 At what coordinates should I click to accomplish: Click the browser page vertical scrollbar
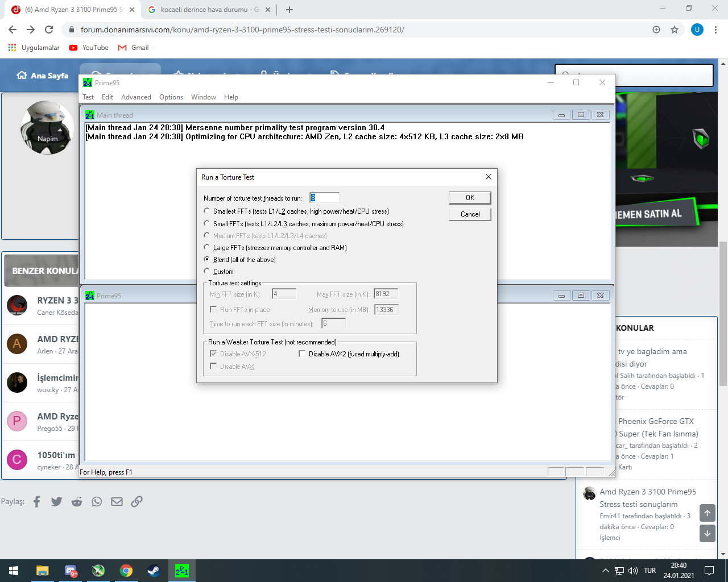(x=723, y=314)
